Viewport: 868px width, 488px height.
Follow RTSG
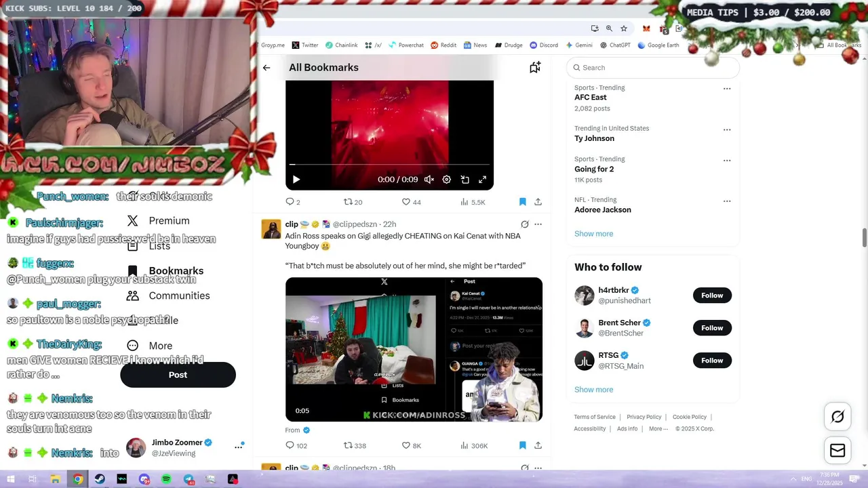click(712, 361)
